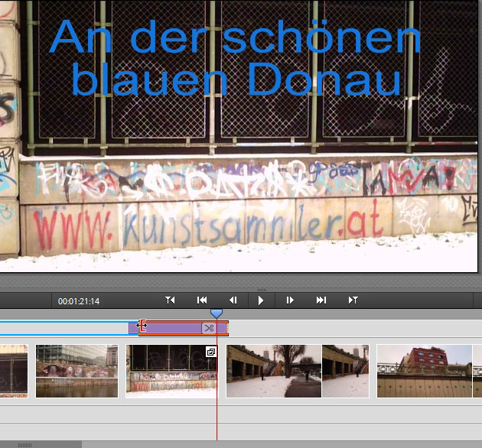Image resolution: width=482 pixels, height=448 pixels.
Task: Select the red brick building clip thumbnail
Action: tap(425, 372)
